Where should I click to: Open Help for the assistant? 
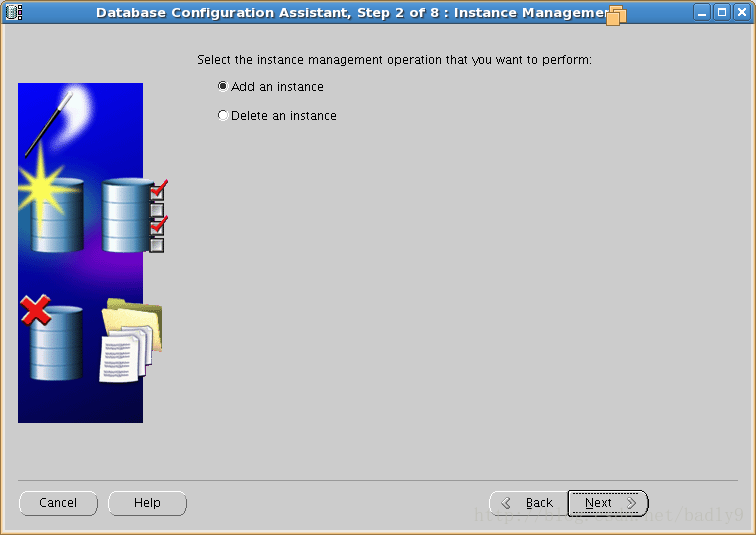[x=147, y=503]
